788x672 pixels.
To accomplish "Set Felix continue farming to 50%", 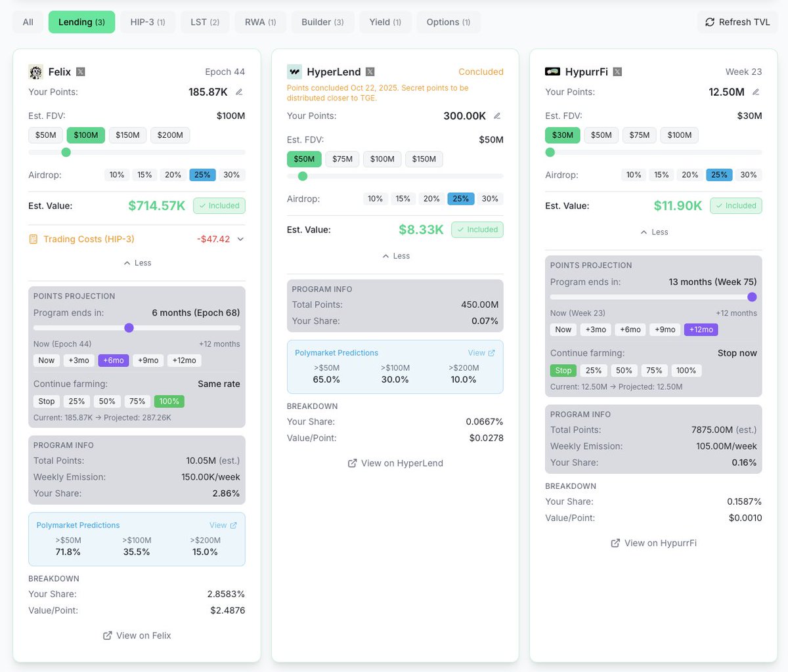I will pyautogui.click(x=107, y=401).
